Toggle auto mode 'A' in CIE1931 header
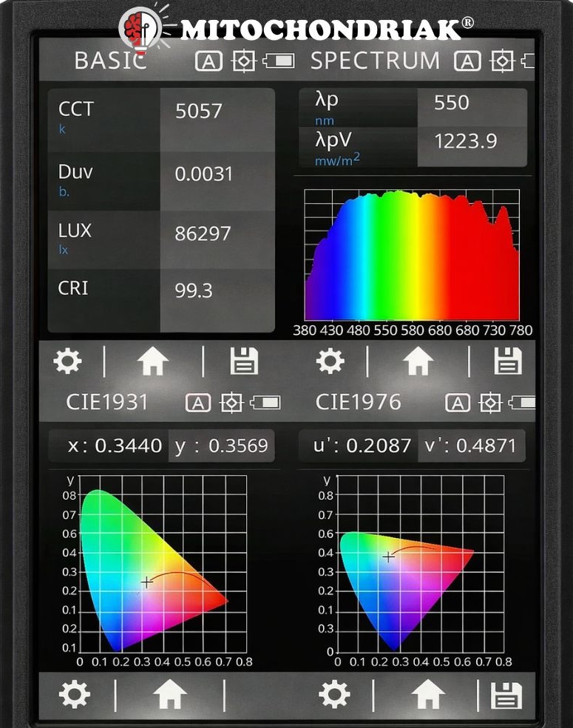 (x=198, y=403)
